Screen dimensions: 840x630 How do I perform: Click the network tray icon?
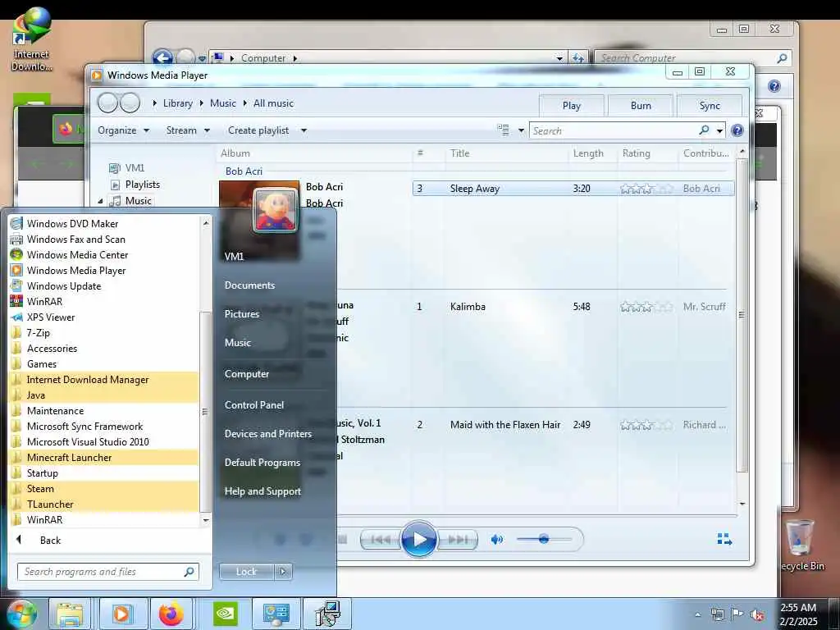tap(717, 614)
